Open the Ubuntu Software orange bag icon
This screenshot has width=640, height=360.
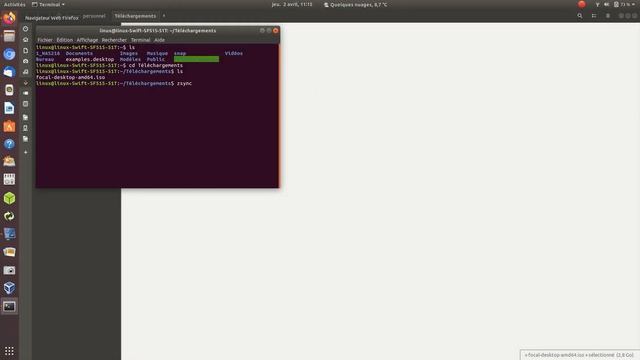9,126
